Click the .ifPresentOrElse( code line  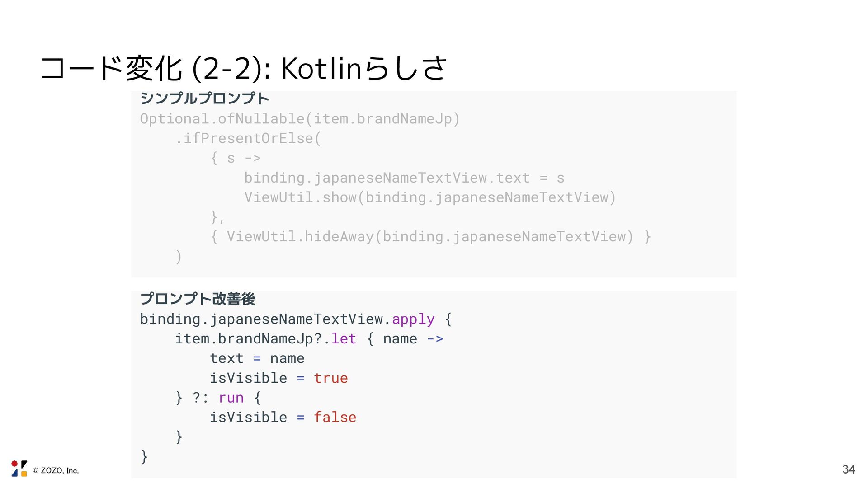coord(248,138)
